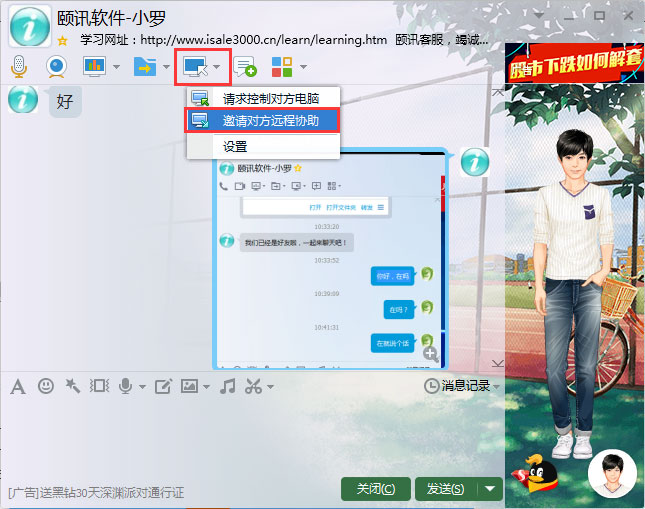The height and width of the screenshot is (509, 645).
Task: Expand the dropdown beside the send file icon
Action: [166, 67]
